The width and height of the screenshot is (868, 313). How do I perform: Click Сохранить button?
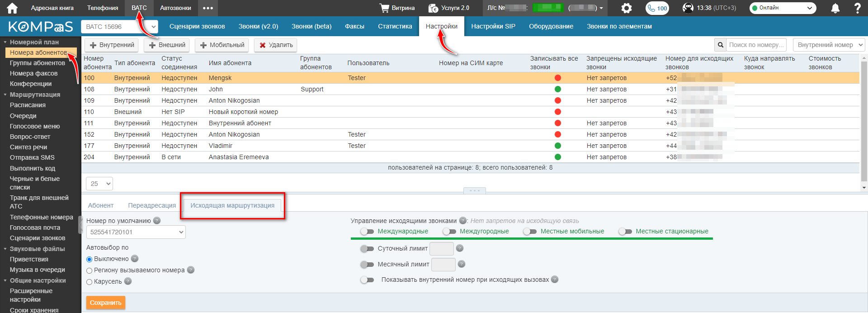coord(106,303)
